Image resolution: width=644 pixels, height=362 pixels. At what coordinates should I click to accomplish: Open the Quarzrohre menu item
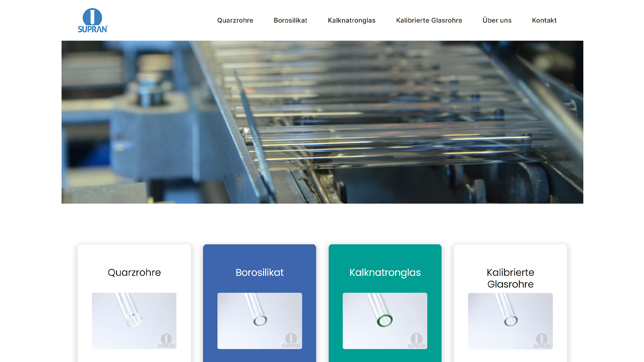coord(235,20)
